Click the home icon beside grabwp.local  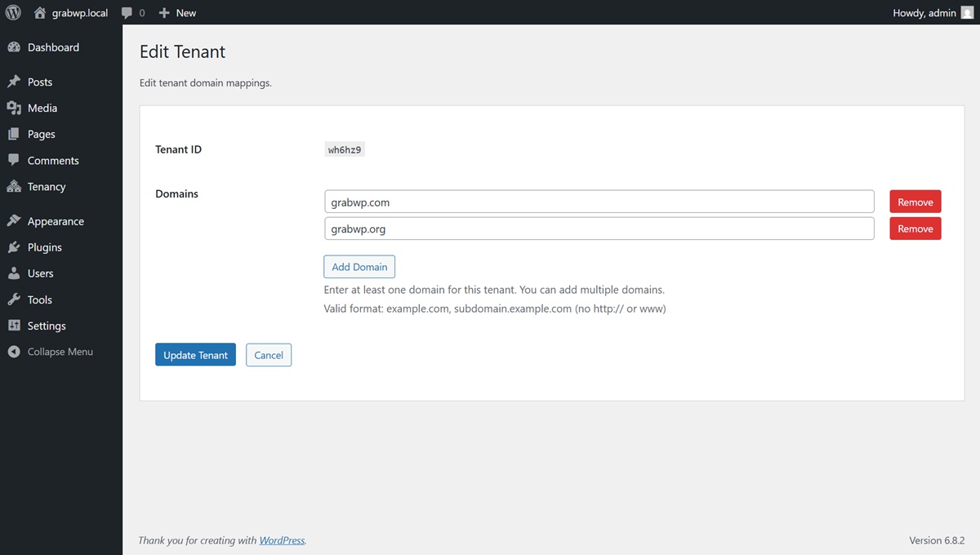pos(40,12)
